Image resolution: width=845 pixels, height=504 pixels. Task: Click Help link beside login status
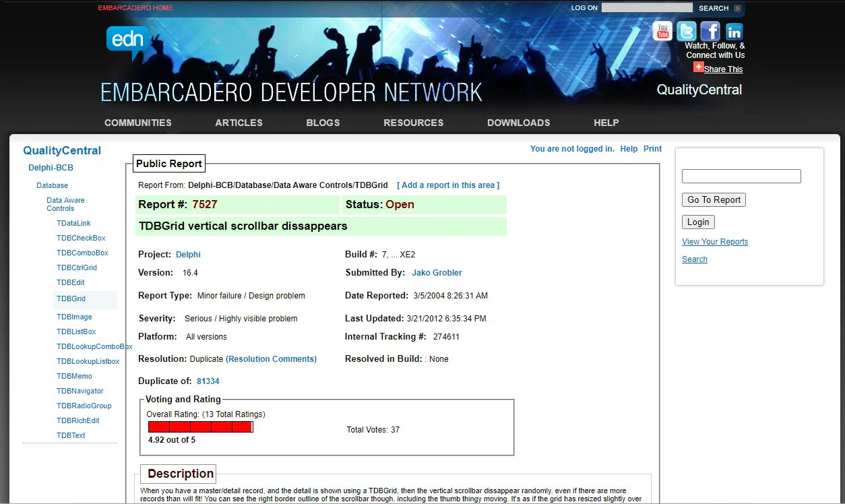point(629,149)
